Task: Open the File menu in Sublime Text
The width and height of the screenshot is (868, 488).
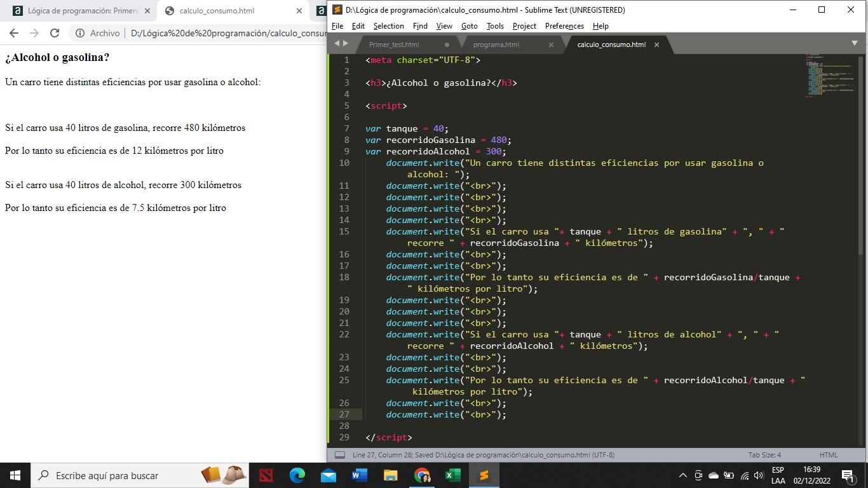Action: pyautogui.click(x=337, y=26)
